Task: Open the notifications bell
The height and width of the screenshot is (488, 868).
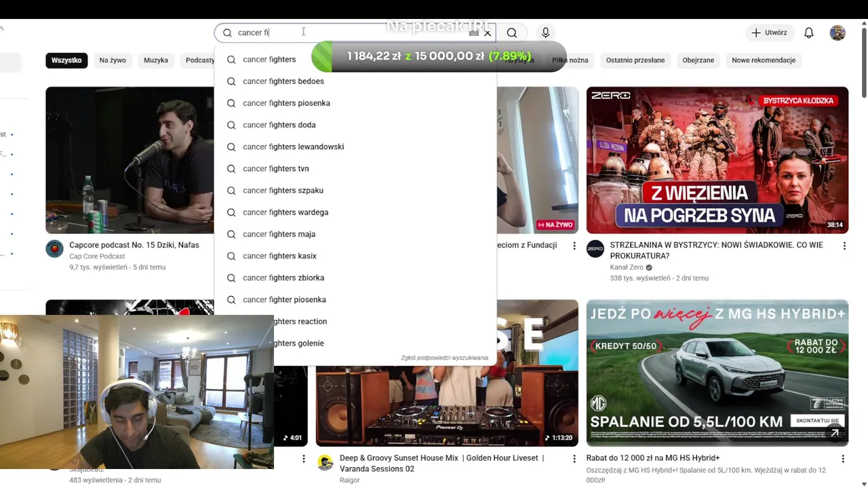Action: tap(809, 33)
